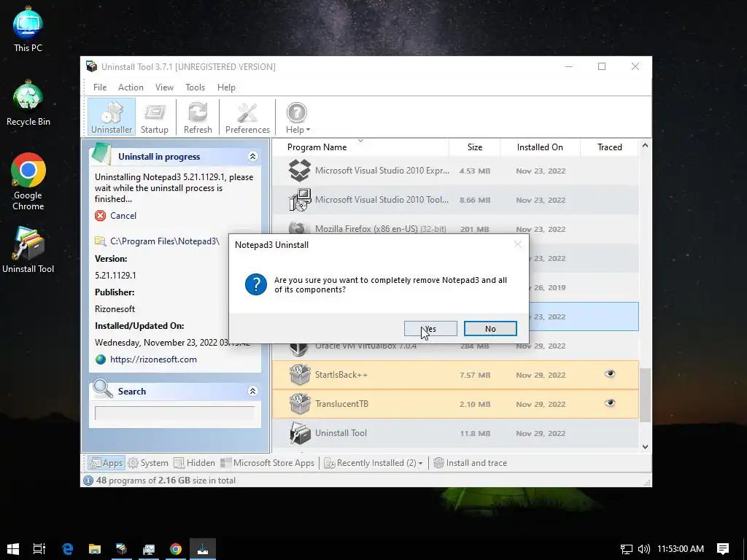Click into the Search input field

click(175, 413)
